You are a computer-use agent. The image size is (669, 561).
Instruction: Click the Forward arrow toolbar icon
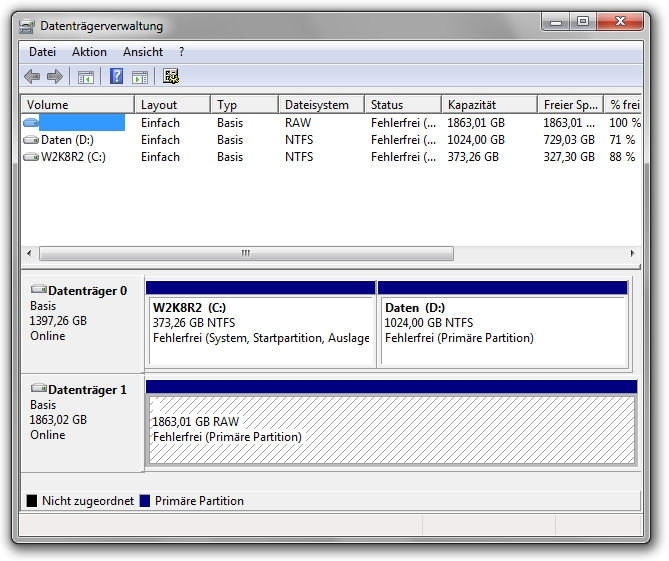55,76
